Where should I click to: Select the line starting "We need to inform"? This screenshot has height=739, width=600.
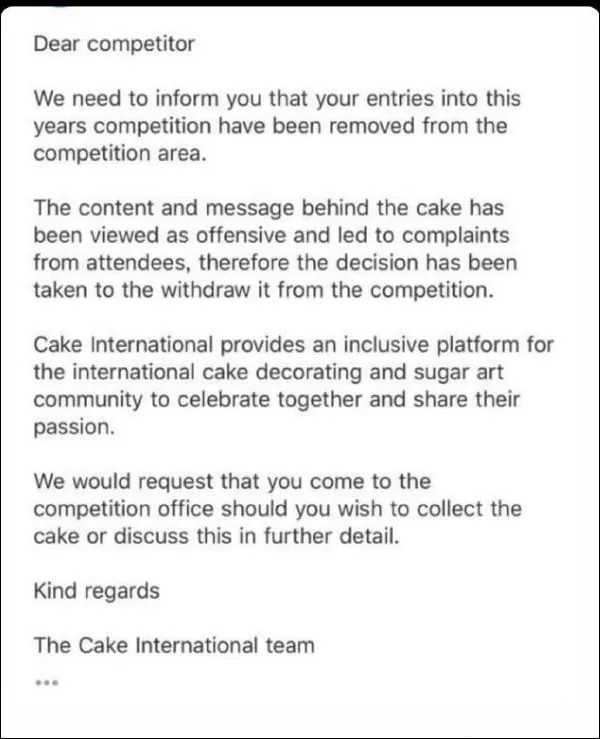277,99
